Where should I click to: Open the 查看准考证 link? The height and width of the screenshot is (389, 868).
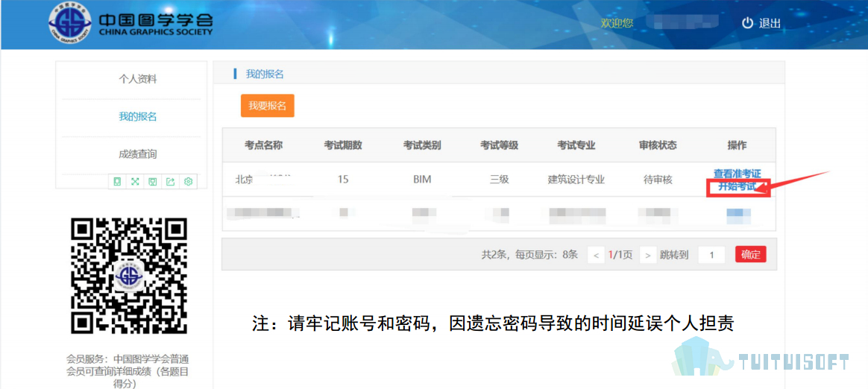point(737,174)
